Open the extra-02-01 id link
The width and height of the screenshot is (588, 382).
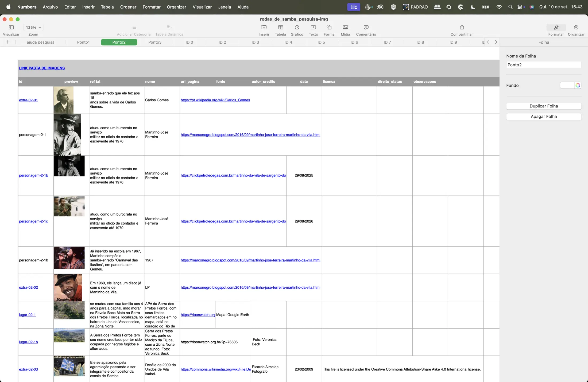coord(28,100)
